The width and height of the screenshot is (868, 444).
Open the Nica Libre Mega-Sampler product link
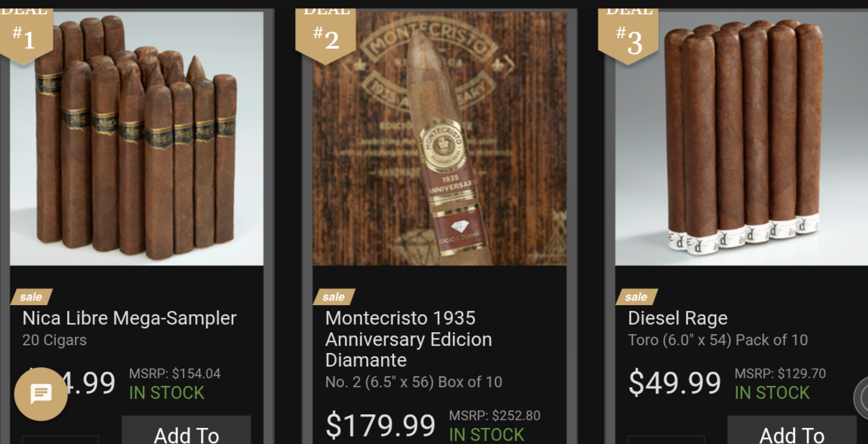(129, 318)
